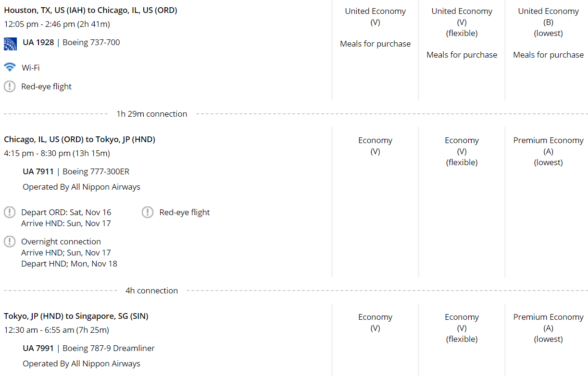588x376 pixels.
Task: Click the 4h connection label
Action: (152, 291)
